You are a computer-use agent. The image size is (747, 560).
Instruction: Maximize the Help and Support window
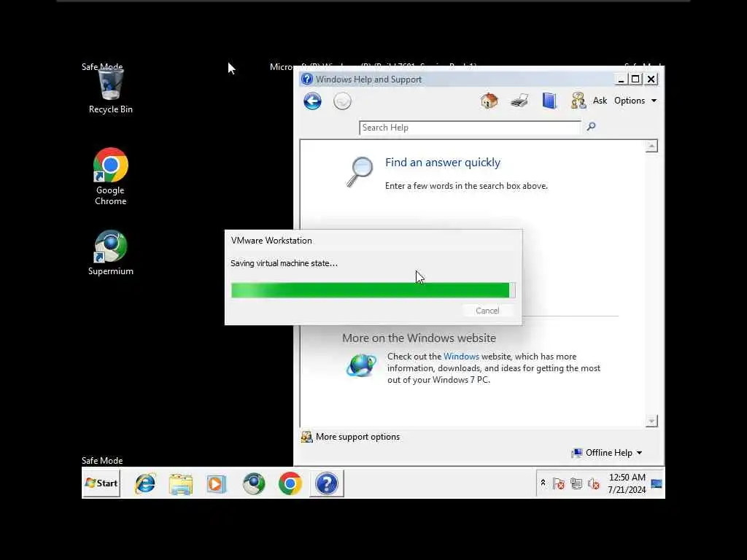tap(635, 79)
